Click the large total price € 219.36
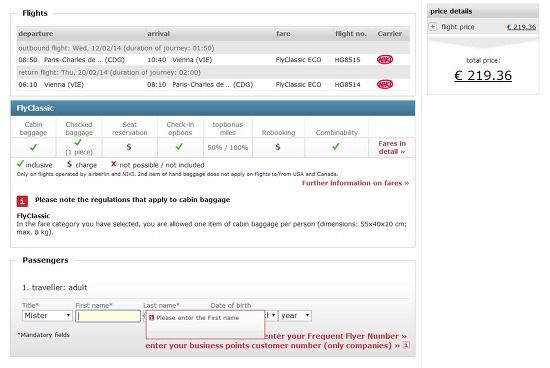This screenshot has height=368, width=550. coord(483,75)
